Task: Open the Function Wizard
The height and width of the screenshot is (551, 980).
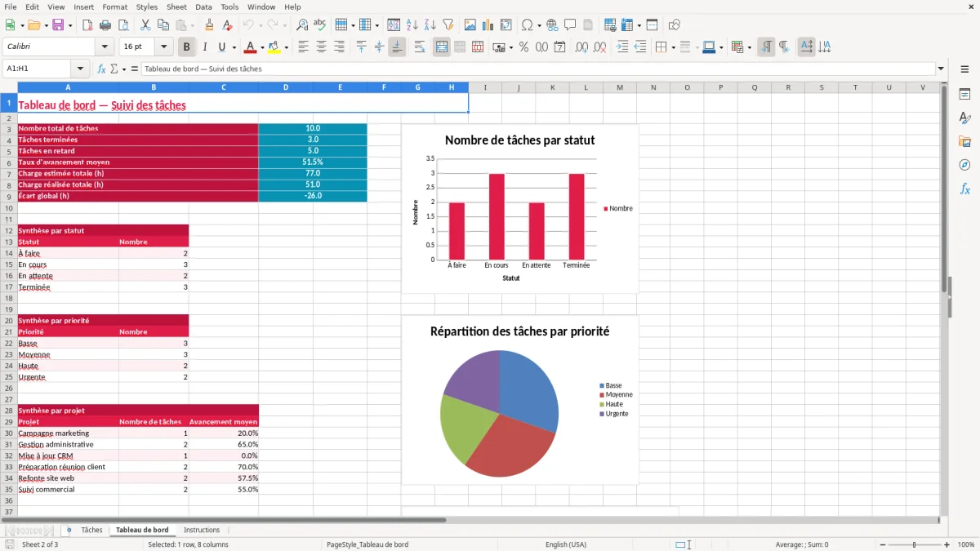Action: [102, 69]
